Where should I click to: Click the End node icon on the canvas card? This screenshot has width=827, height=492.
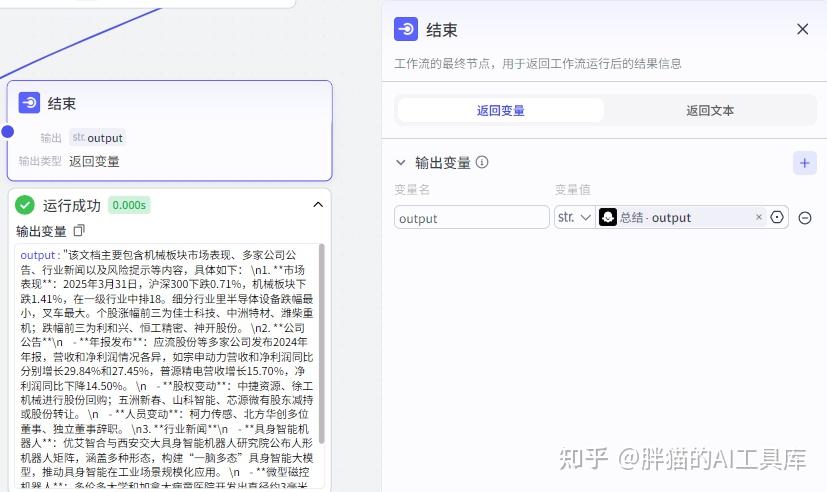(30, 103)
